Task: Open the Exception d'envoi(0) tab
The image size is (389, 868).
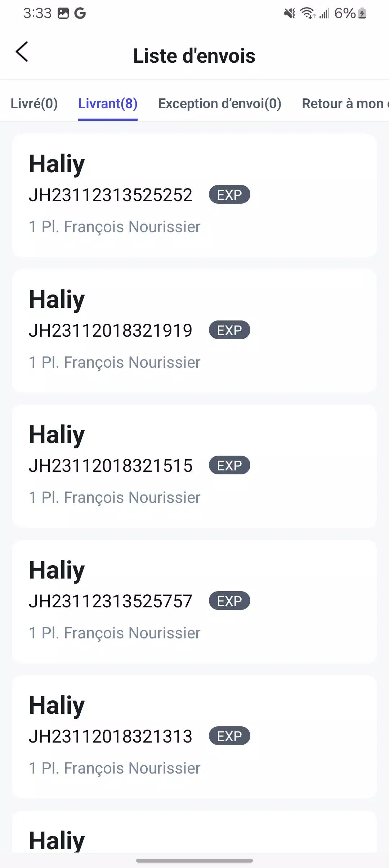Action: click(x=220, y=103)
